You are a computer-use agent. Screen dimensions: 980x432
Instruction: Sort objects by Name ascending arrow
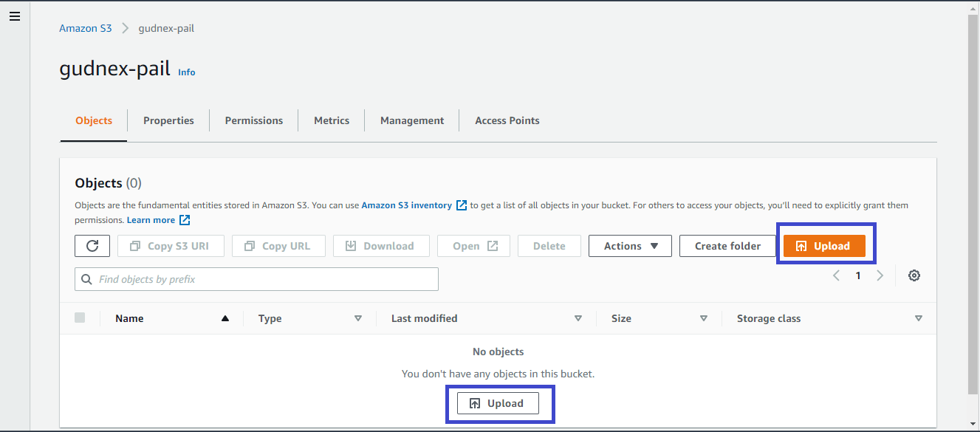(225, 318)
